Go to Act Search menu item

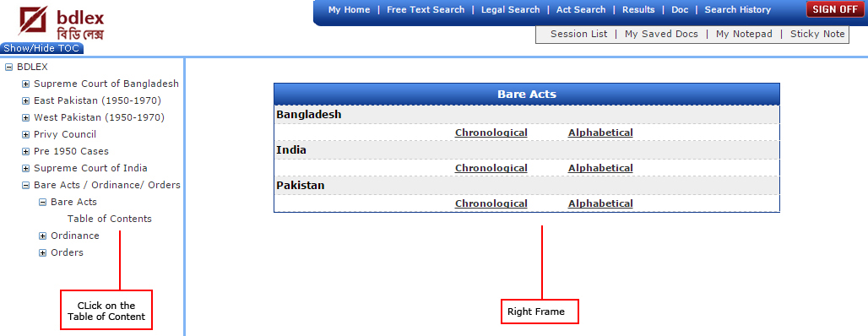[581, 9]
